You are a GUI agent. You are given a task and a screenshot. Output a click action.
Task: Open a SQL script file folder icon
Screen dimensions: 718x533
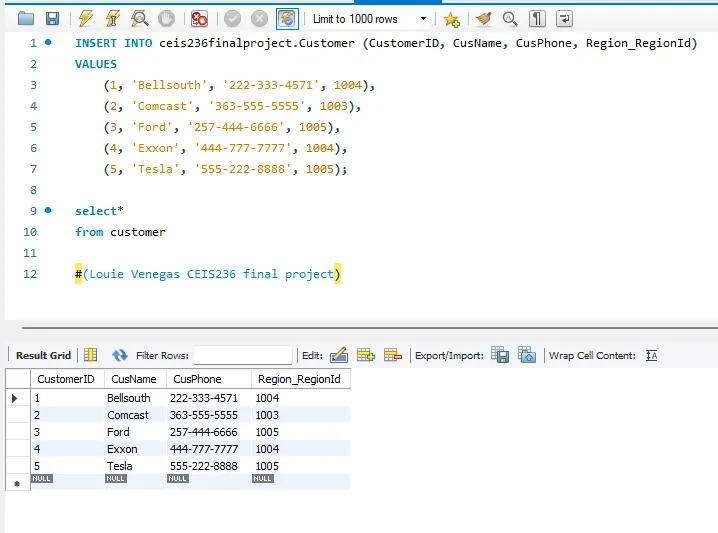(x=26, y=19)
